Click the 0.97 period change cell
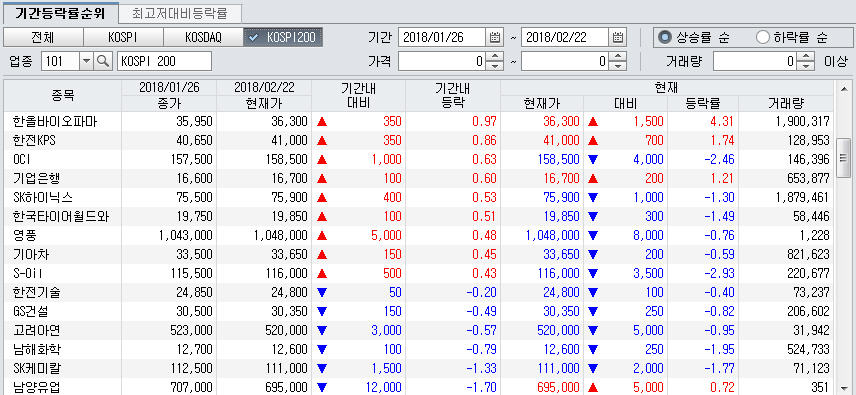The width and height of the screenshot is (856, 395). click(453, 121)
